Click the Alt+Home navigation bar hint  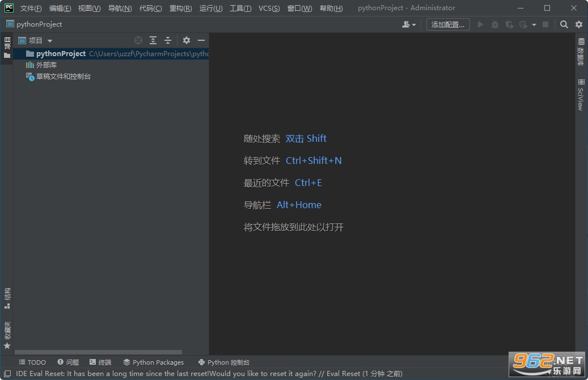[x=299, y=205]
